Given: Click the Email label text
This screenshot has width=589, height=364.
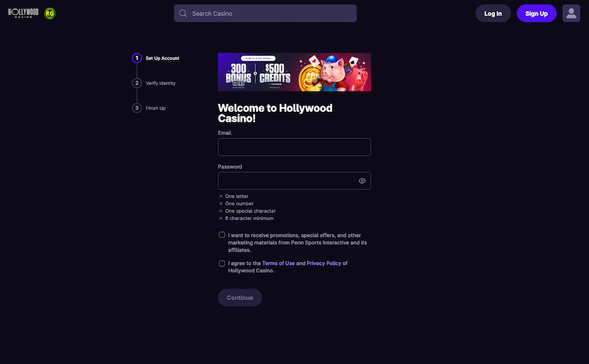Looking at the screenshot, I should click(x=225, y=133).
